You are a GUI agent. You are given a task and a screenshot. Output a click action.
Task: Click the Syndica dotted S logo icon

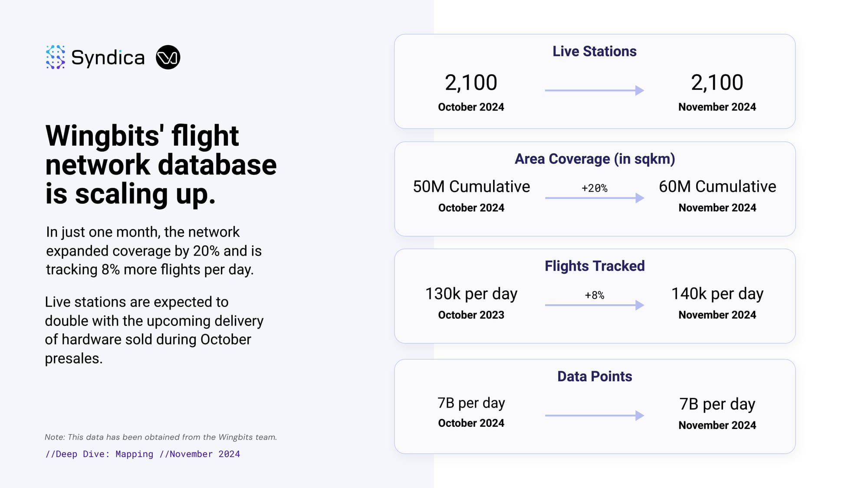pos(56,57)
